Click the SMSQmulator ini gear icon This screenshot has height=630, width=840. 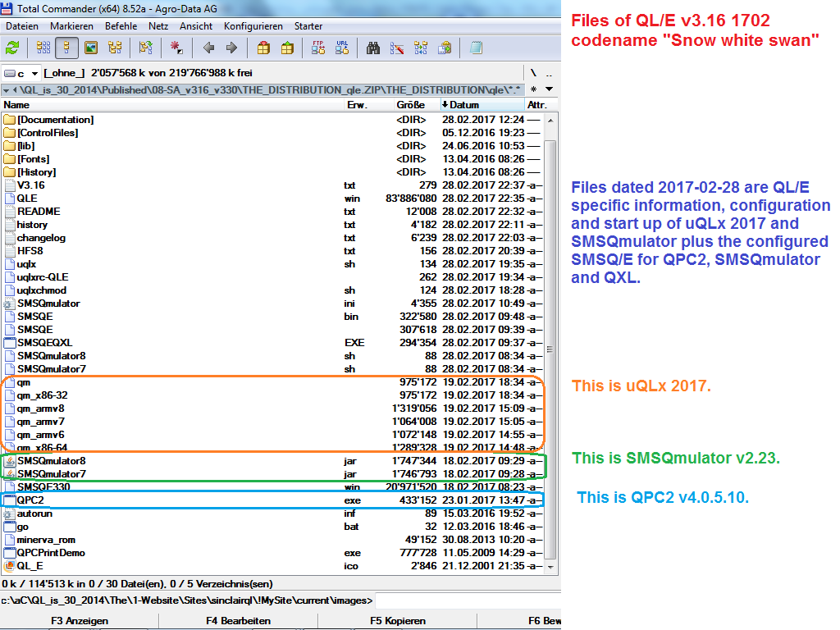[x=10, y=304]
